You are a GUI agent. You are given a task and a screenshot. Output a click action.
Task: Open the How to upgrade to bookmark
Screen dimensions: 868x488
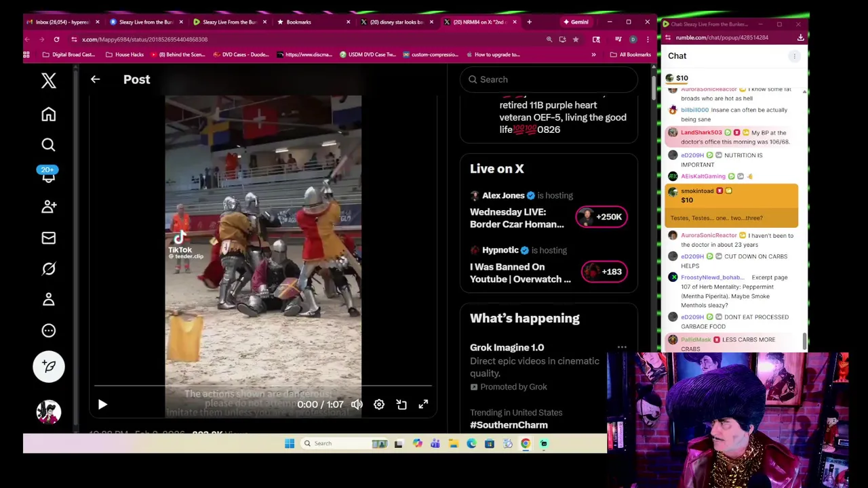tap(492, 54)
